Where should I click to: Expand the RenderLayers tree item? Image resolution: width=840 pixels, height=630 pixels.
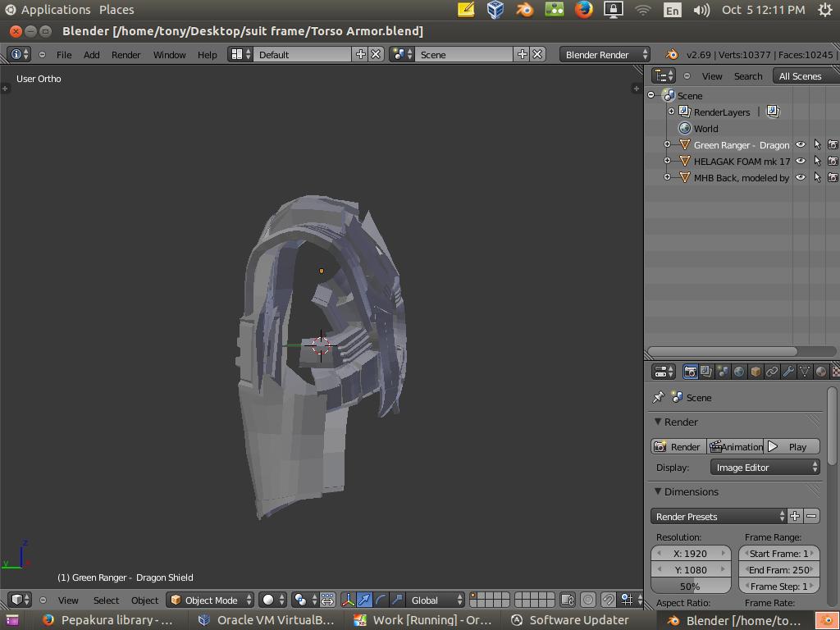[671, 112]
